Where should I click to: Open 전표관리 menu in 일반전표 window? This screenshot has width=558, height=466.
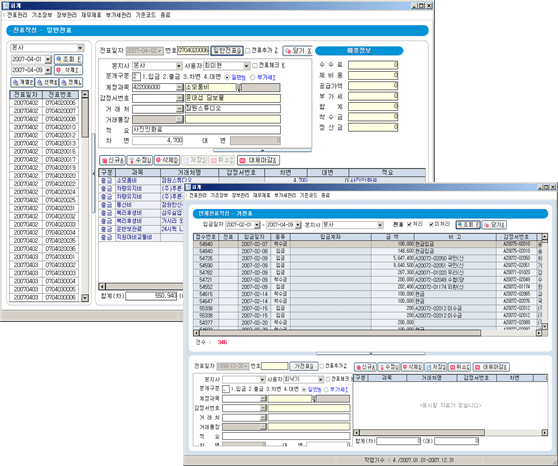[x=17, y=15]
